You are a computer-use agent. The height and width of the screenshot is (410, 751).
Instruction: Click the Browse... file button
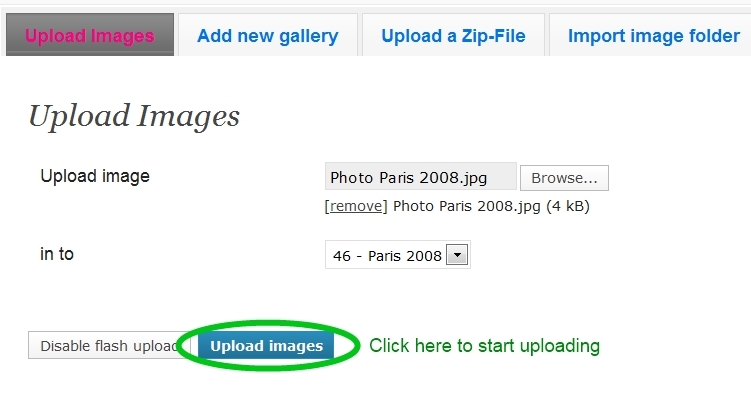click(x=564, y=178)
